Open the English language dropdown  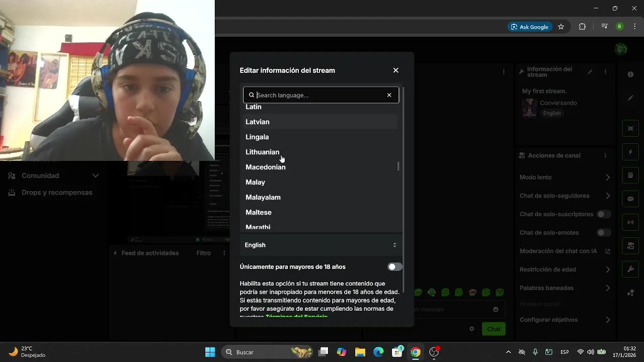(320, 245)
